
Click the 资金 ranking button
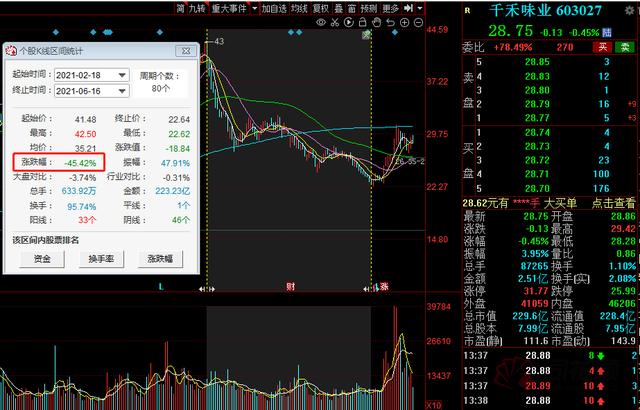click(44, 258)
